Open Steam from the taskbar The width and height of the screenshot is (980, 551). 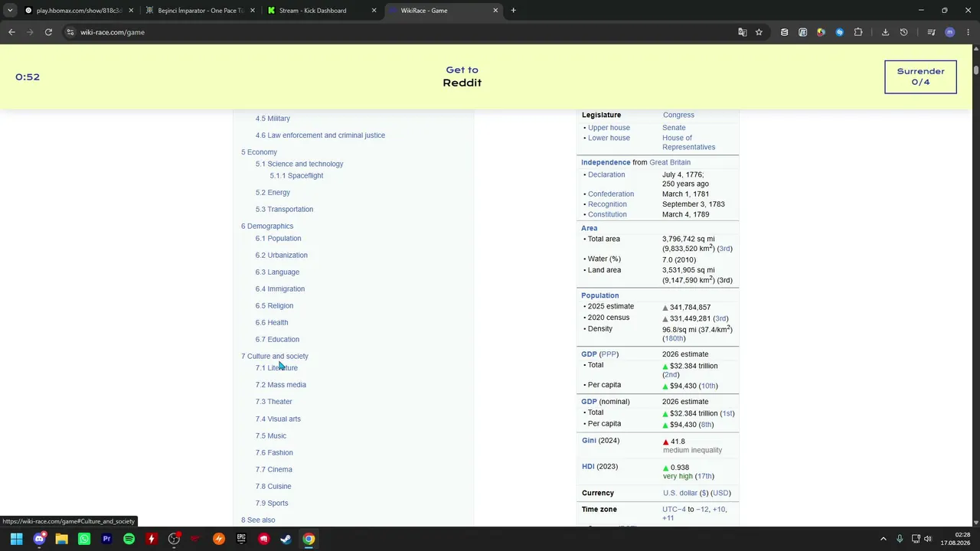286,539
